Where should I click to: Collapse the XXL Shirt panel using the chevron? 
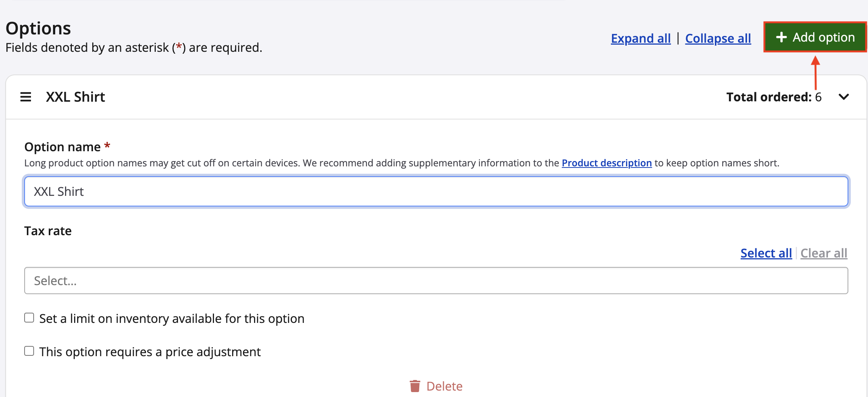click(x=843, y=97)
